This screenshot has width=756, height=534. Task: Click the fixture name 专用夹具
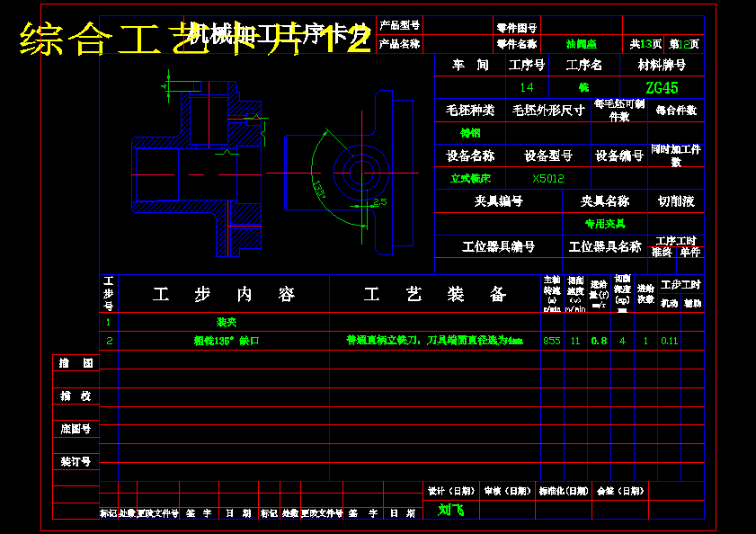click(x=605, y=224)
